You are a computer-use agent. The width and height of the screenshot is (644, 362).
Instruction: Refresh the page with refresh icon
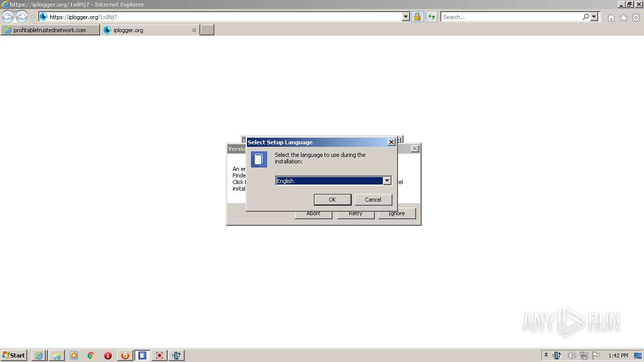tap(432, 17)
